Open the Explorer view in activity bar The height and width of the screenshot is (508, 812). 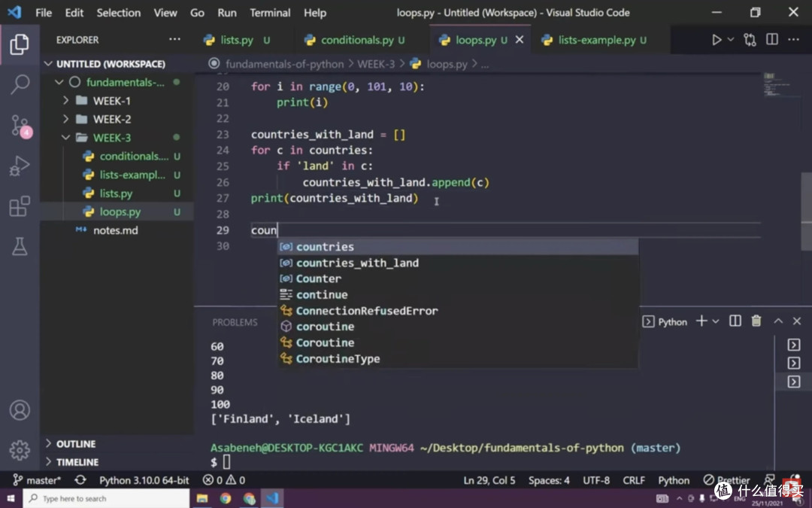click(19, 44)
